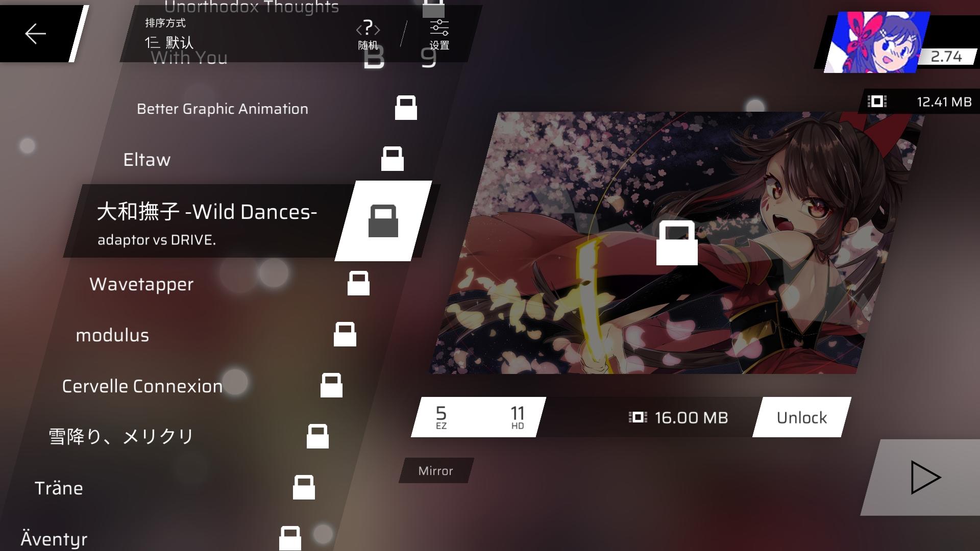
Task: Open the sort method dropdown
Action: point(169,35)
